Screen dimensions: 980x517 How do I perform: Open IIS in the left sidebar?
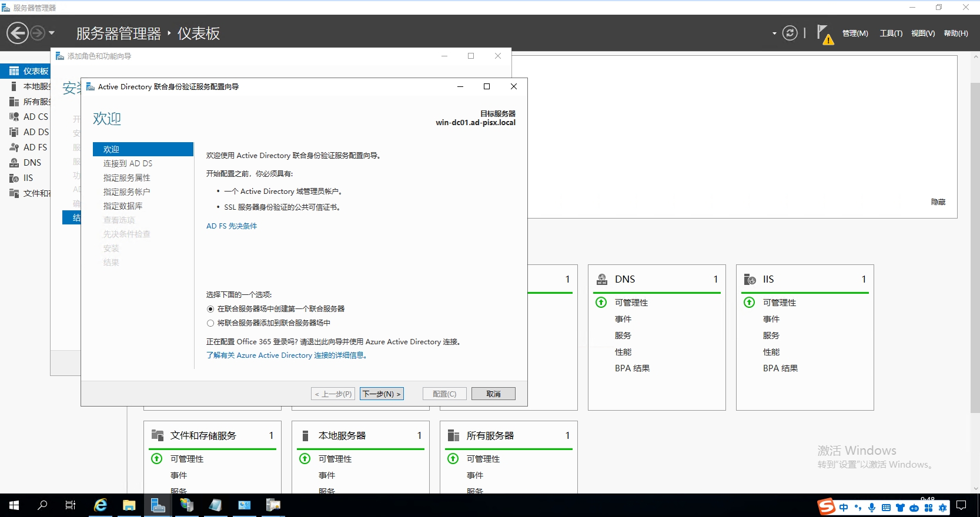pos(28,178)
